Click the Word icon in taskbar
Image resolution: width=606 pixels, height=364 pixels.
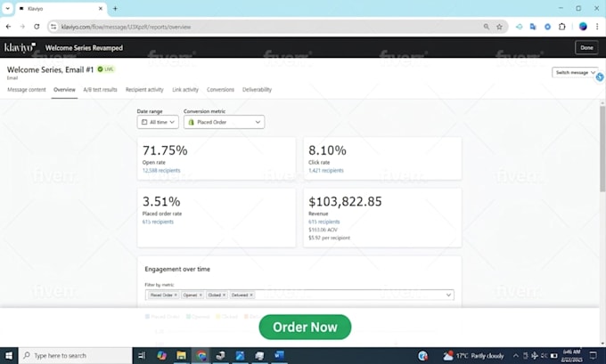click(279, 355)
